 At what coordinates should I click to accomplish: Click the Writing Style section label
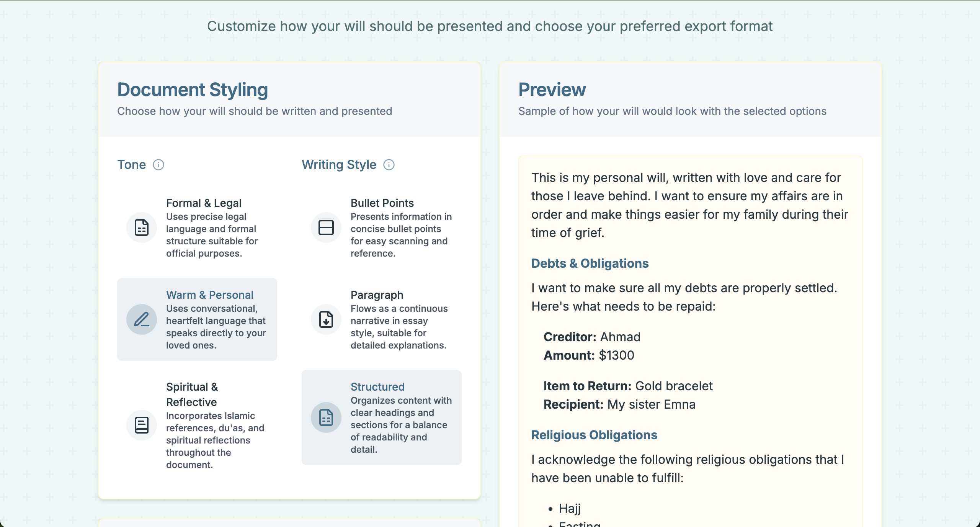click(339, 165)
